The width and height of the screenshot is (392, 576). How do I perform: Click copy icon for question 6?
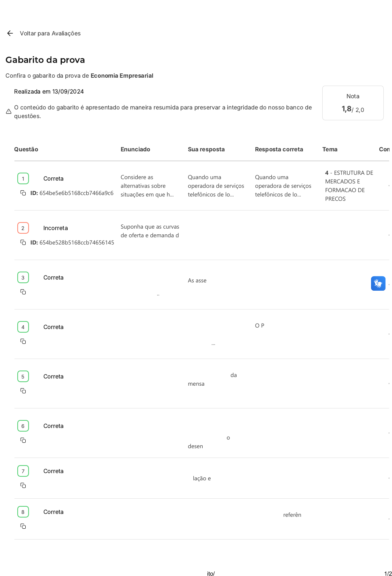tap(23, 440)
